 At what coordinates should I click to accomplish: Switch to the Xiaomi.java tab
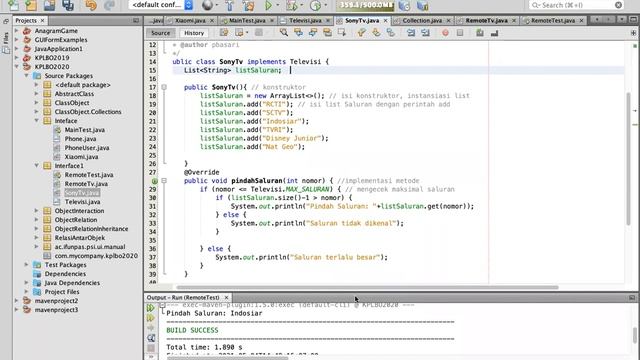tap(190, 20)
